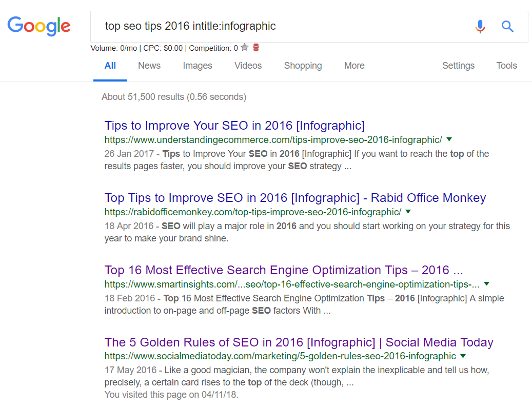This screenshot has width=532, height=409.
Task: Expand the More search categories menu
Action: 354,66
